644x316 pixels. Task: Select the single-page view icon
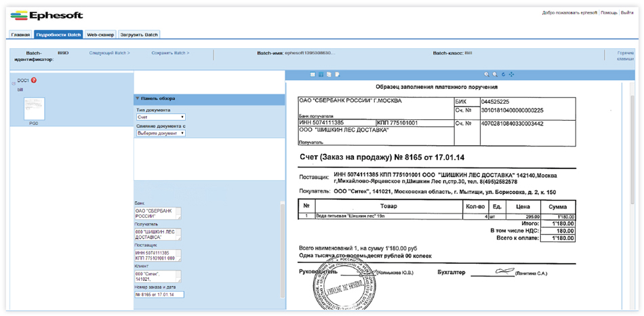313,75
